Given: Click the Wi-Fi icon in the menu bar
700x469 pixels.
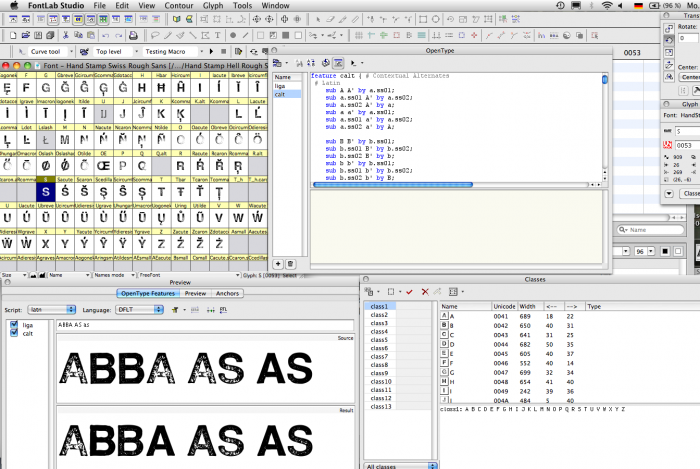Looking at the screenshot, I should (x=606, y=5).
